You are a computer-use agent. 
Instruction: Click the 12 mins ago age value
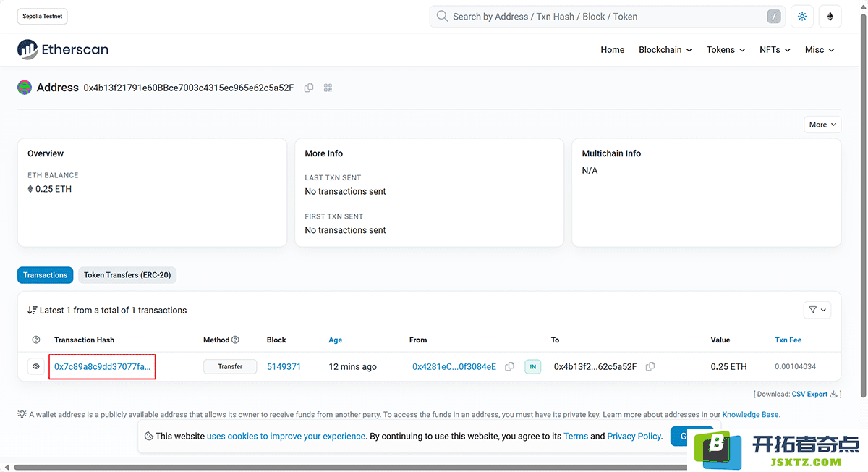[353, 367]
